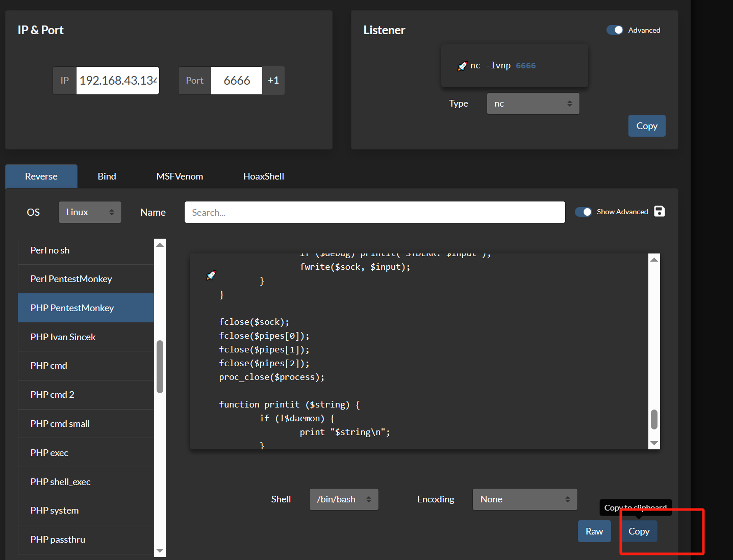Image resolution: width=733 pixels, height=560 pixels.
Task: Click the payload Copy button
Action: point(639,531)
